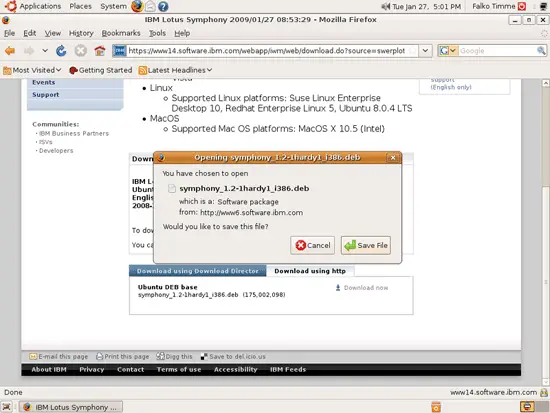Open the Tools menu
The height and width of the screenshot is (413, 550).
click(x=157, y=33)
